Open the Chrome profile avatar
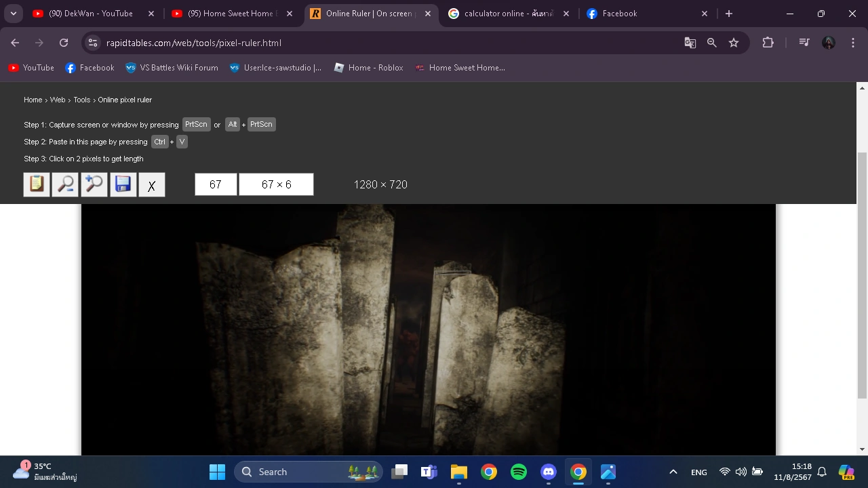 829,43
